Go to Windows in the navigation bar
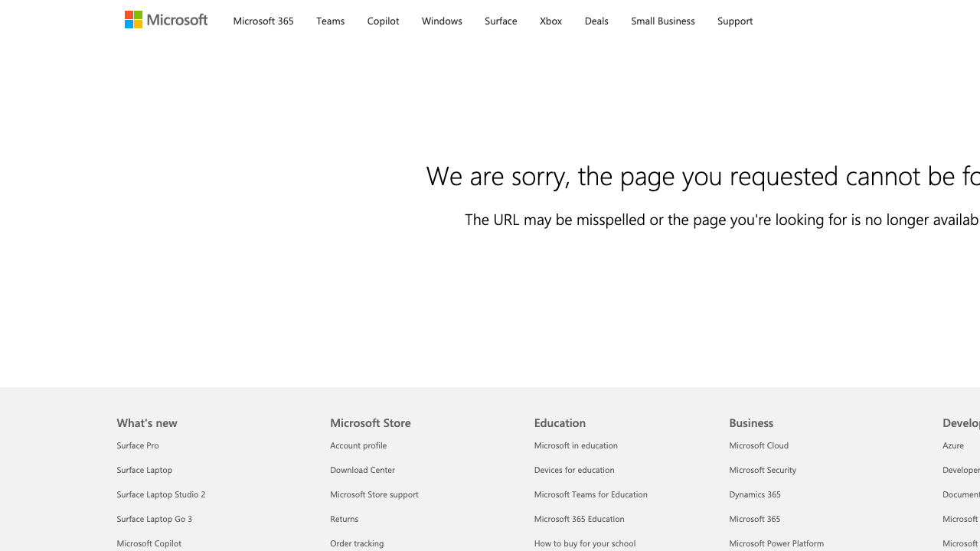Image resolution: width=980 pixels, height=551 pixels. 442,21
